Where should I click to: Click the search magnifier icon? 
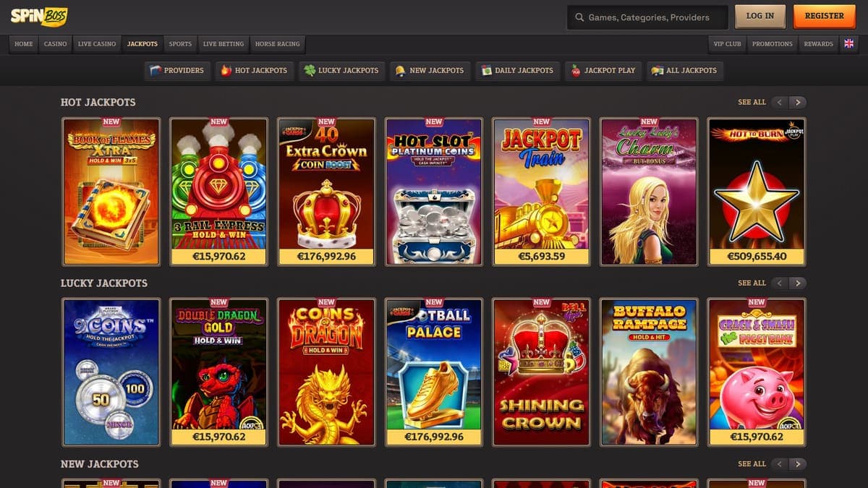pyautogui.click(x=579, y=17)
